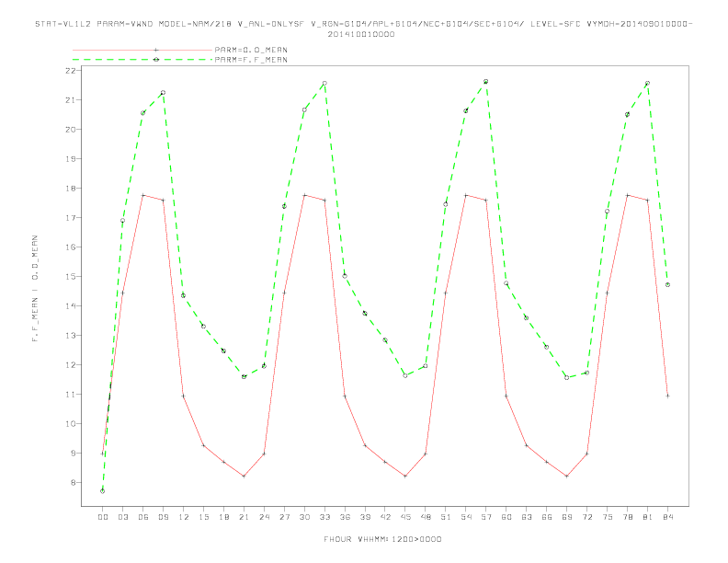
Task: Click y-axis tick label 22
Action: coord(71,71)
